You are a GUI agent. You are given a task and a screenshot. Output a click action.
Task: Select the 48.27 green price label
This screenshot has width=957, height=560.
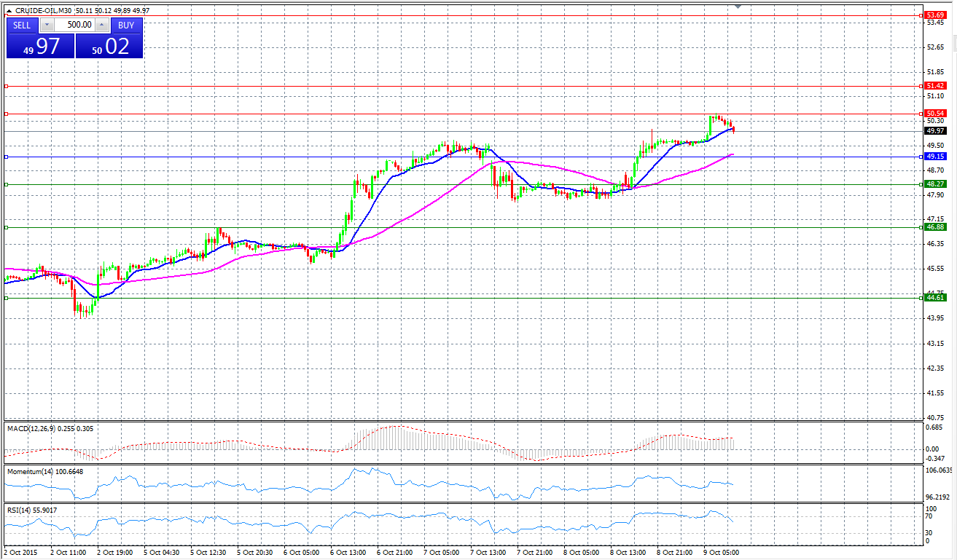click(934, 184)
